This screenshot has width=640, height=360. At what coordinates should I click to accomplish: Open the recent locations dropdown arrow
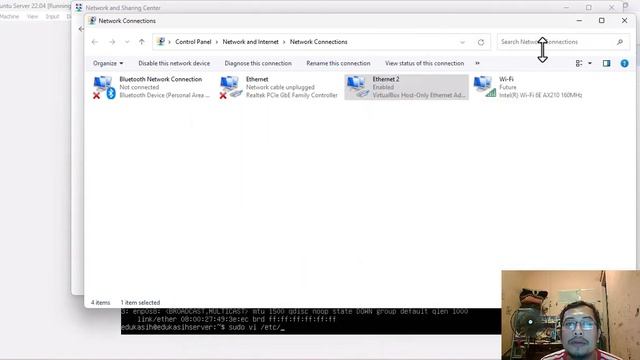pyautogui.click(x=127, y=42)
